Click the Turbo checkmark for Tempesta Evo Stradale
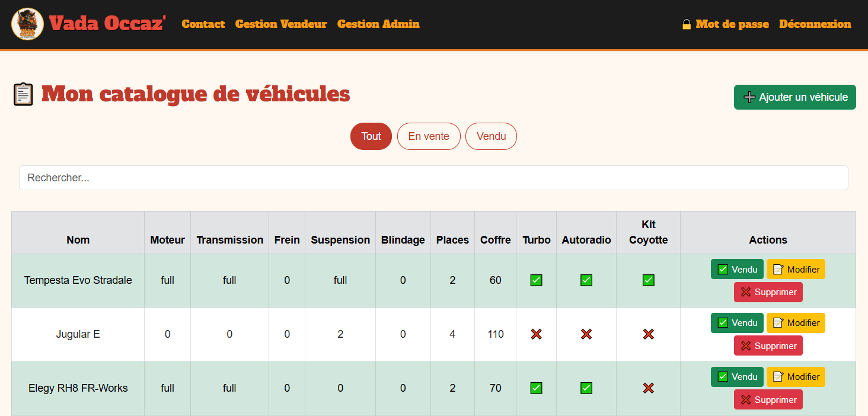 click(x=536, y=280)
